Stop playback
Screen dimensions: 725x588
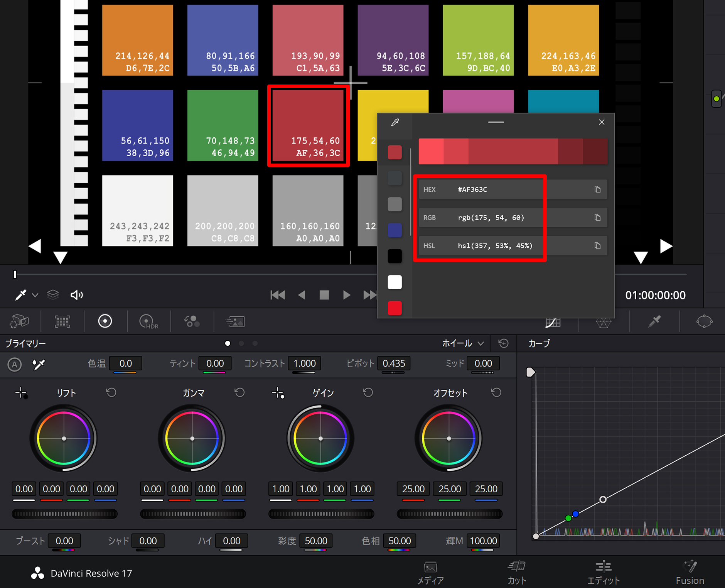(324, 295)
